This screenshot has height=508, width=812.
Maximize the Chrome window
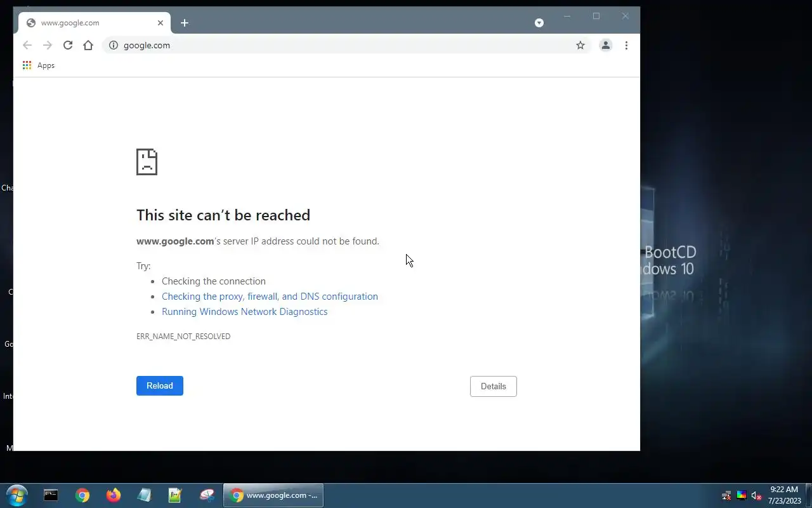[596, 17]
